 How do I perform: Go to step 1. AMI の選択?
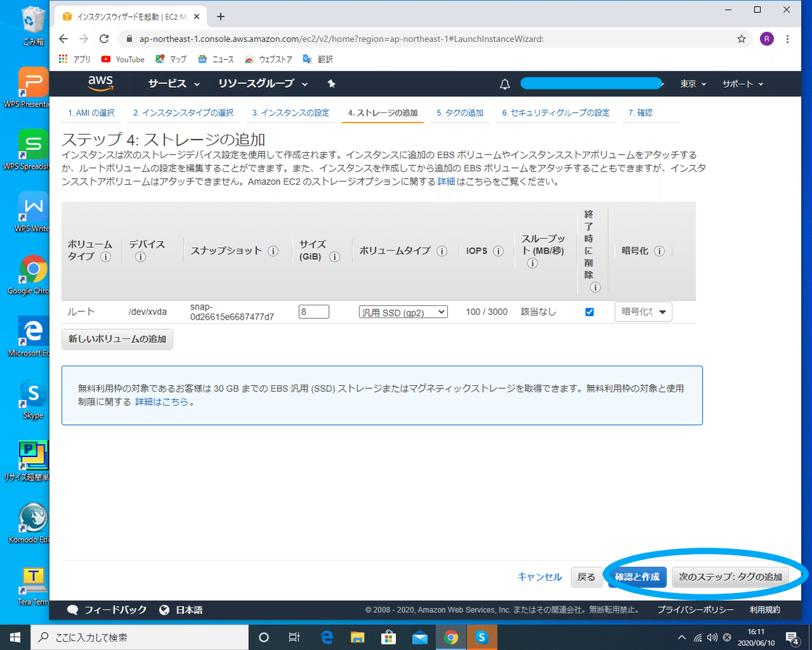coord(91,113)
